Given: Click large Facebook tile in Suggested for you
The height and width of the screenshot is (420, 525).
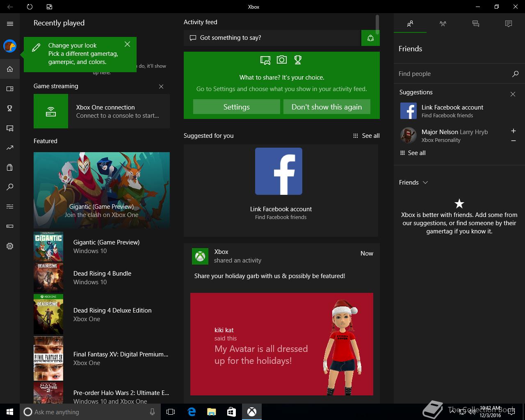Looking at the screenshot, I should coord(279,171).
